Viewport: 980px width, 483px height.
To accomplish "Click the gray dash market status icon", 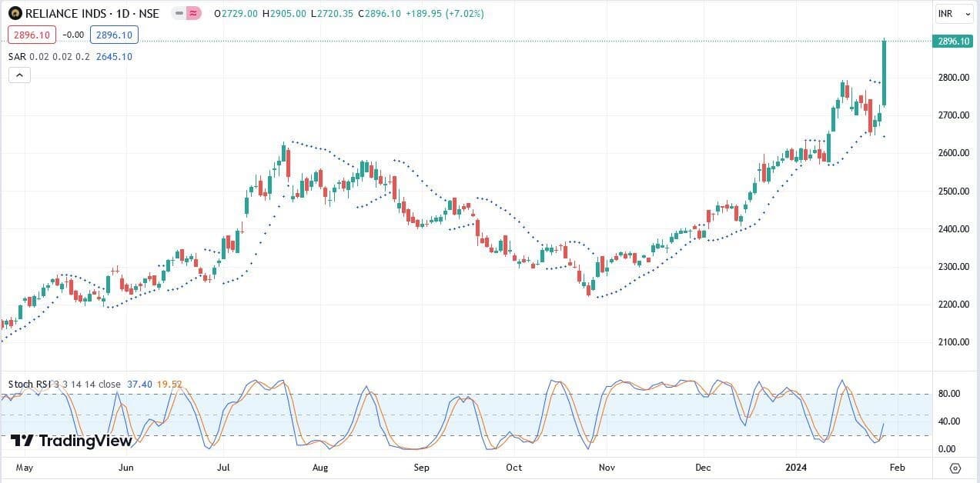I will [179, 14].
